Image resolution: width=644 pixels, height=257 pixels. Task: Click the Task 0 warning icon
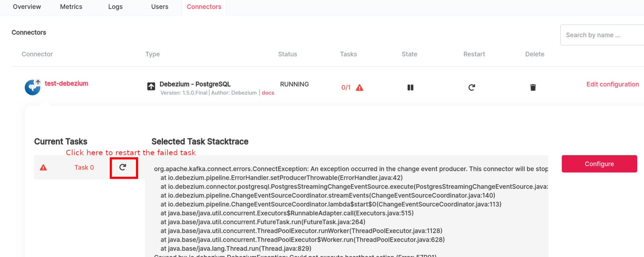pyautogui.click(x=43, y=168)
